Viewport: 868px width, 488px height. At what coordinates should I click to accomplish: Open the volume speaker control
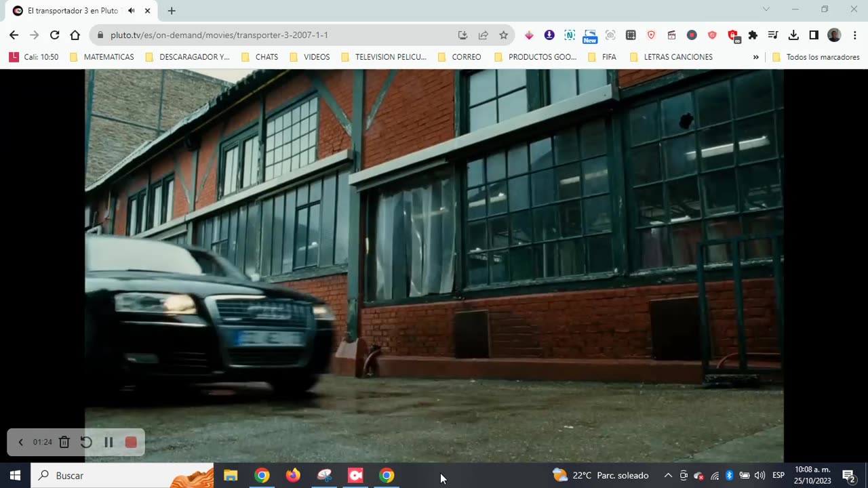coord(759,476)
